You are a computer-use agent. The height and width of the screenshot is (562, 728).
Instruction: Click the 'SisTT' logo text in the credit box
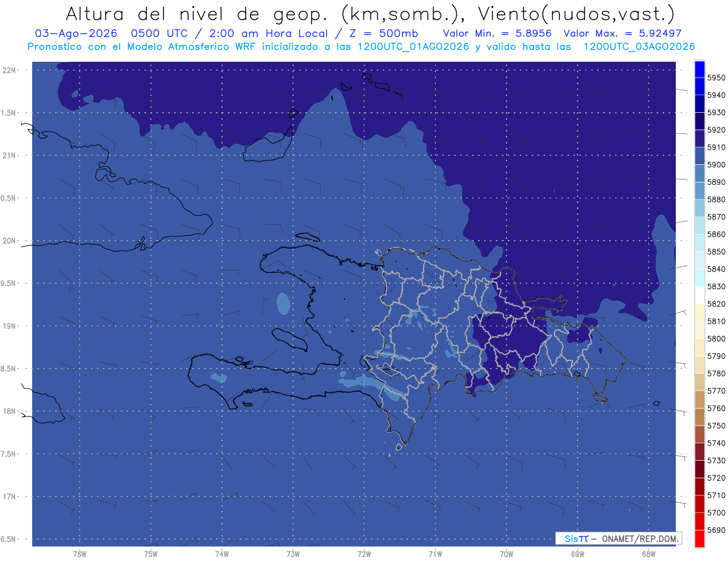coord(576,538)
